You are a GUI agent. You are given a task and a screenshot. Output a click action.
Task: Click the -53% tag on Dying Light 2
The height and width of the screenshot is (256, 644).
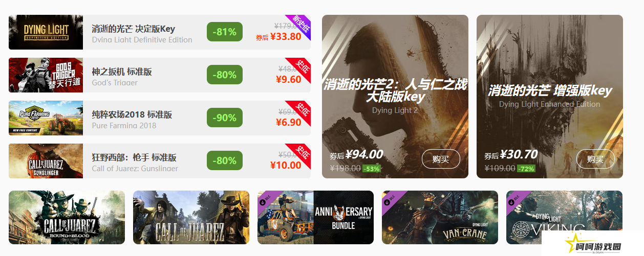371,169
